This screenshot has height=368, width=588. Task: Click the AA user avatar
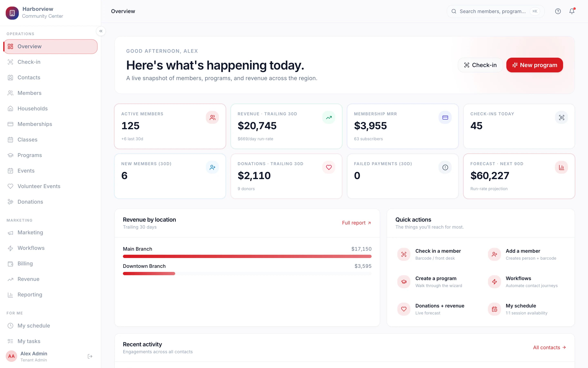click(x=11, y=356)
